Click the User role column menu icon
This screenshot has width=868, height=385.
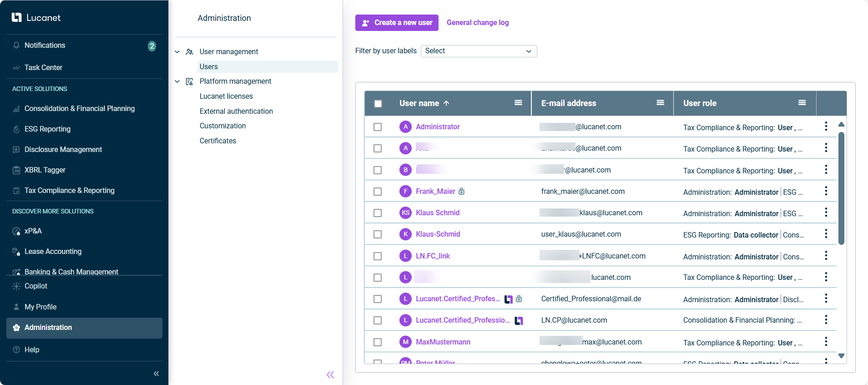802,103
